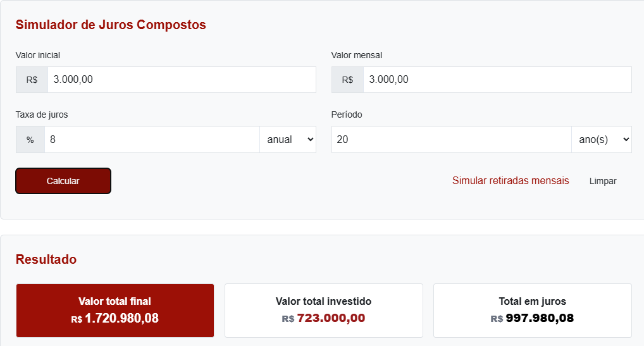Click the R$ prefix beside Valor inicial

[32, 80]
